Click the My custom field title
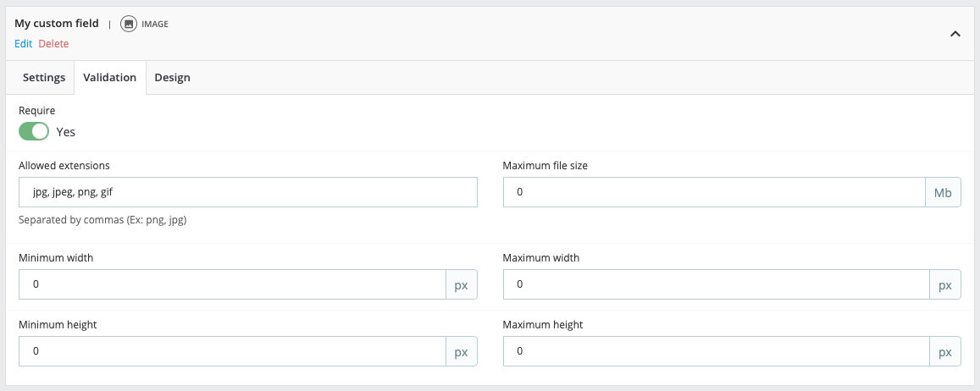980x391 pixels. (56, 24)
